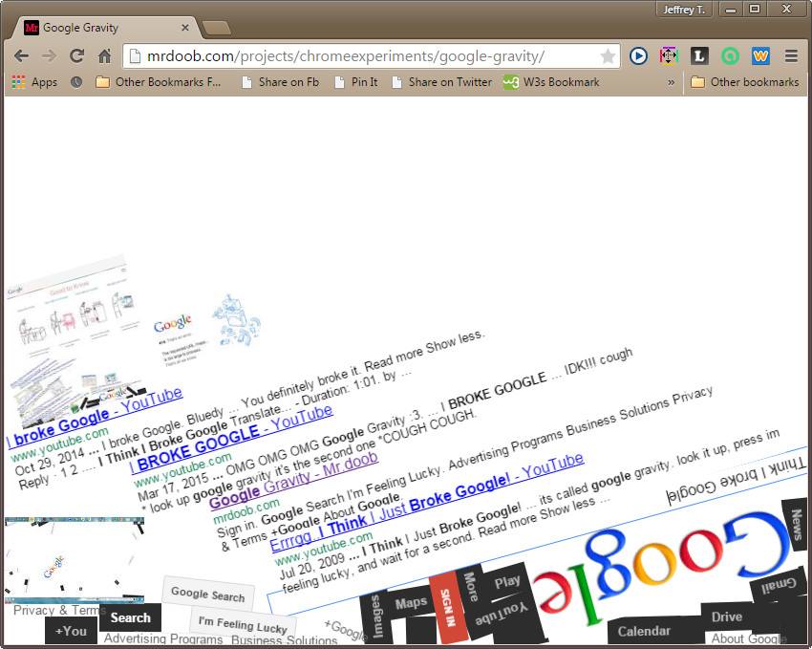
Task: Click the Calendar nav block
Action: pyautogui.click(x=644, y=631)
